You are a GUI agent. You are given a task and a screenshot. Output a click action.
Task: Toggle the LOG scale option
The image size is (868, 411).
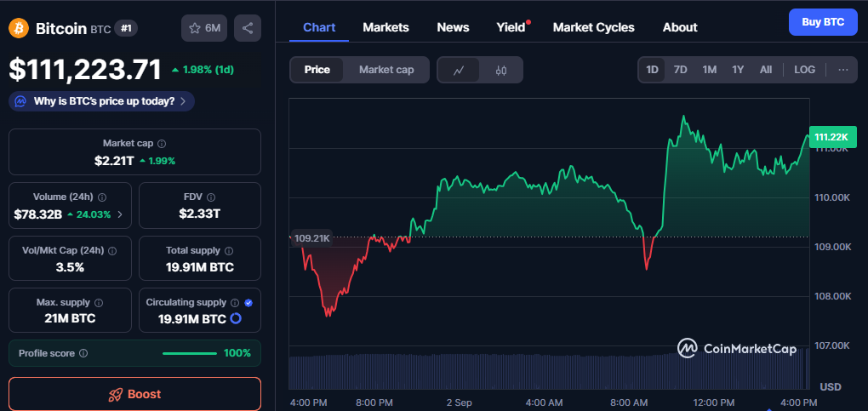[804, 70]
